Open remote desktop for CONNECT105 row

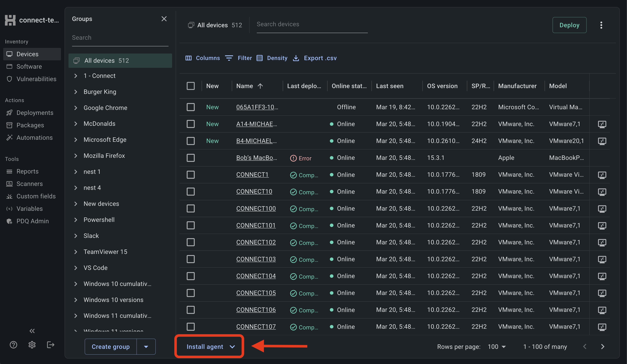tap(602, 293)
